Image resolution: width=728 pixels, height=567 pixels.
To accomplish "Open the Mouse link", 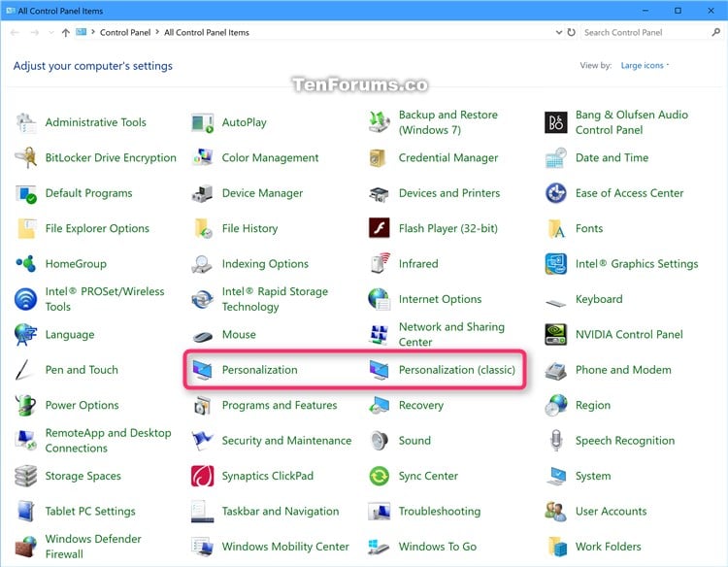I will coord(239,334).
